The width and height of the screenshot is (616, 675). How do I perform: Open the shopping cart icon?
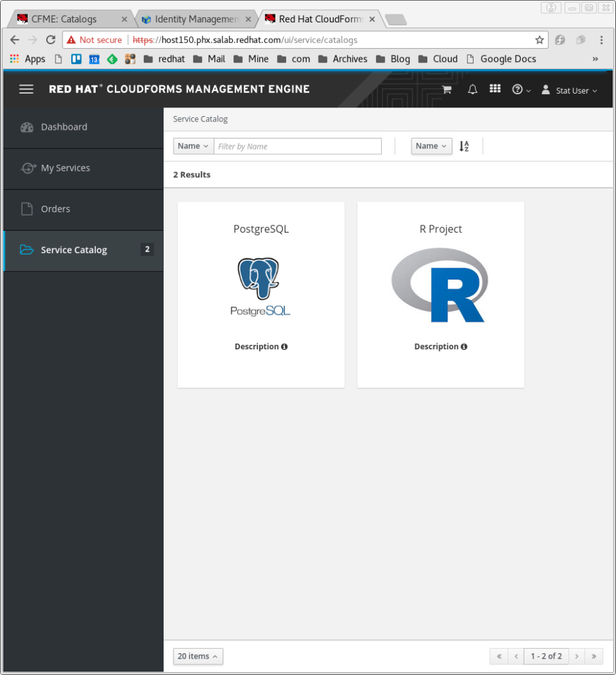[x=447, y=90]
